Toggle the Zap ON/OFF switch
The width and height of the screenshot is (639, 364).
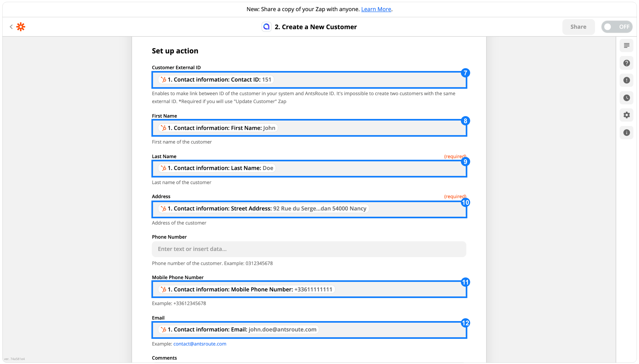click(x=617, y=27)
